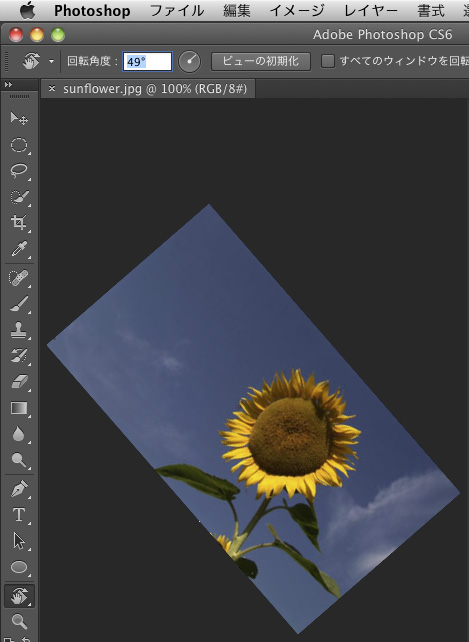Expand the toolbox with double-arrow
Screen dimensions: 469x642
tap(8, 84)
